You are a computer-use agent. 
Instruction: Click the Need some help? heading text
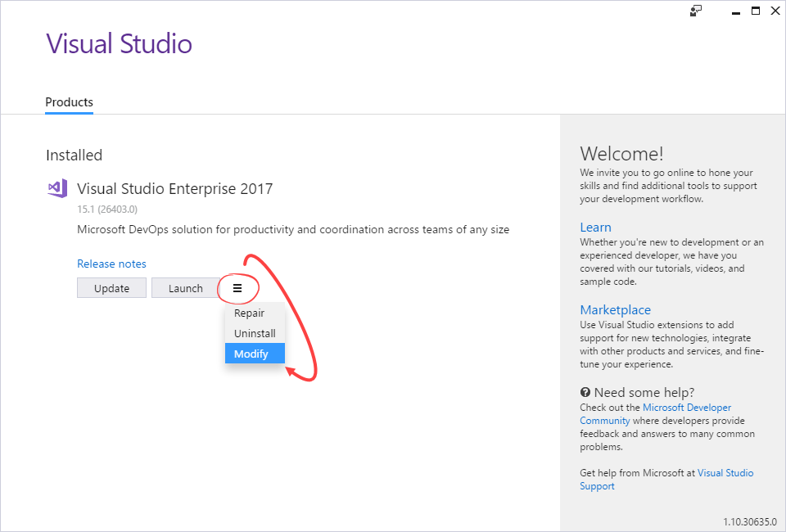click(x=644, y=392)
